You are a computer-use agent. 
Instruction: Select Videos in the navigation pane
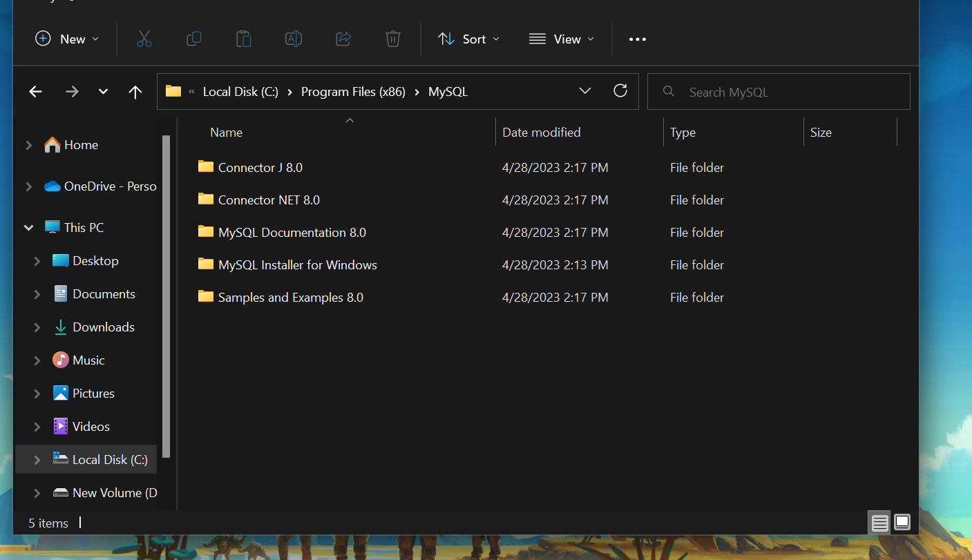(x=91, y=427)
